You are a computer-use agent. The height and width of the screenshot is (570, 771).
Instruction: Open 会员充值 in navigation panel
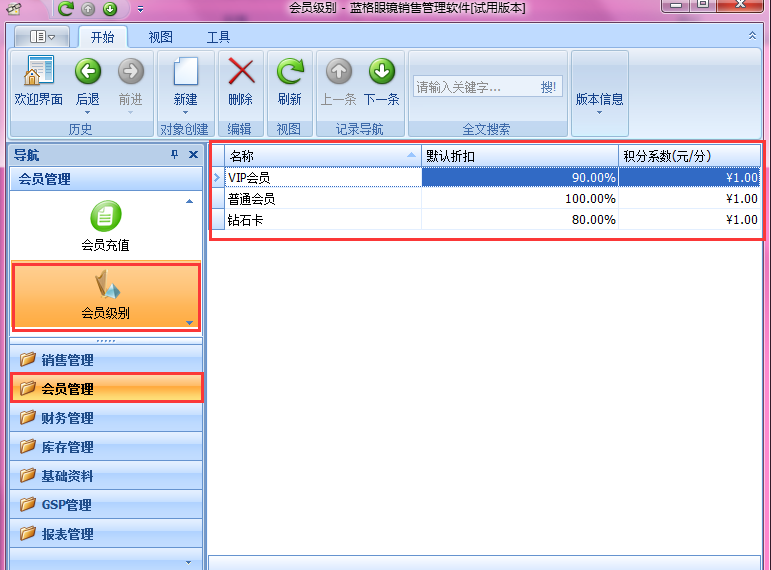pyautogui.click(x=105, y=226)
